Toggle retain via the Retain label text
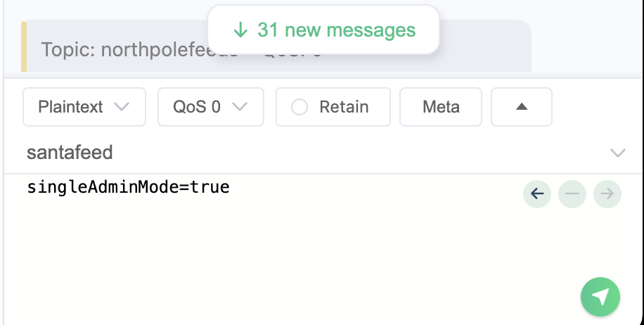The image size is (644, 325). click(344, 107)
